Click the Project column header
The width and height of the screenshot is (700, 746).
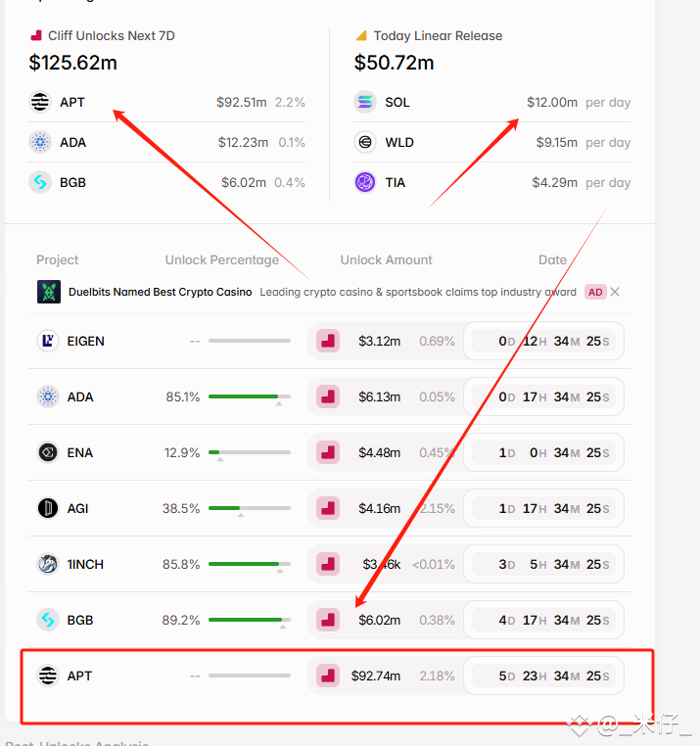(x=57, y=259)
